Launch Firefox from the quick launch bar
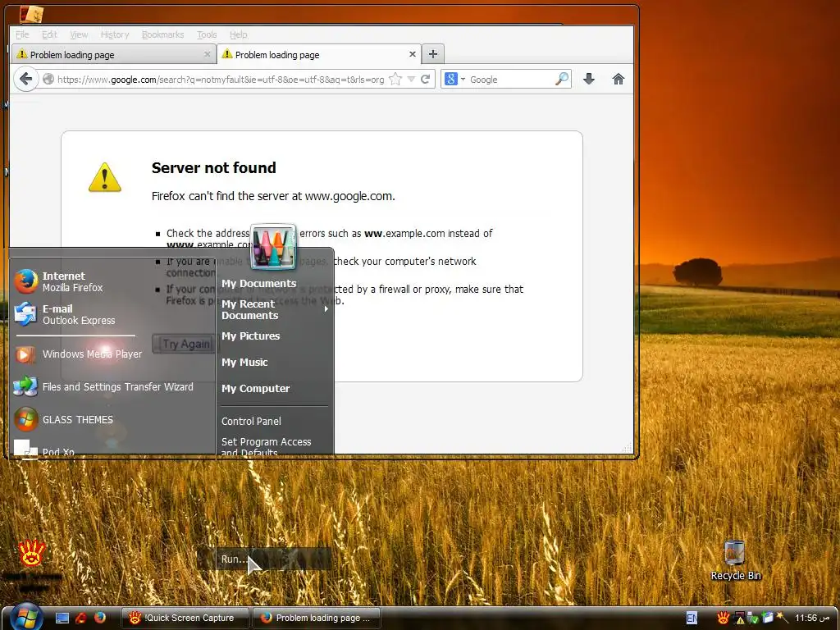The width and height of the screenshot is (840, 630). (x=99, y=618)
